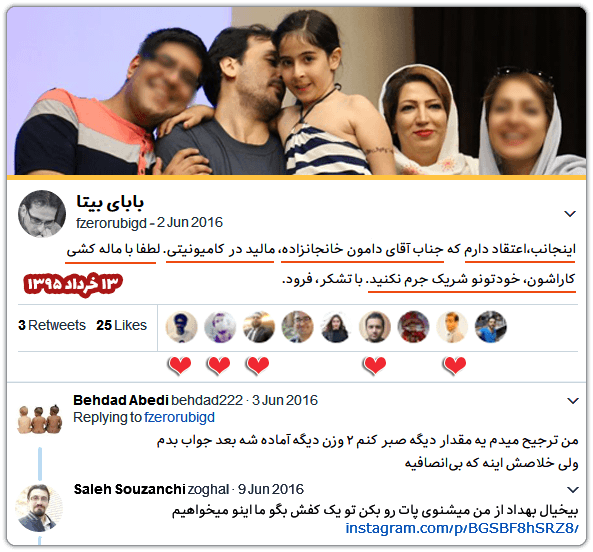Open the header family photo
Image resolution: width=593 pixels, height=552 pixels.
click(296, 91)
